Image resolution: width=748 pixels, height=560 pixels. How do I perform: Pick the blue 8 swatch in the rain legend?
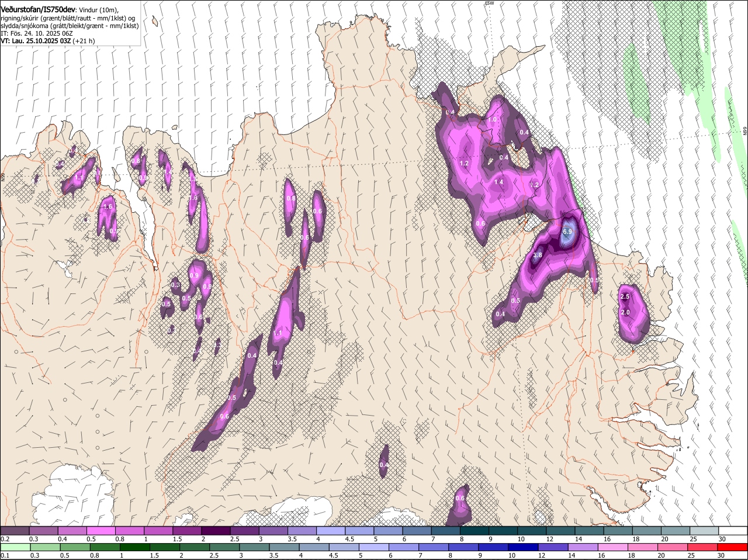point(464,547)
